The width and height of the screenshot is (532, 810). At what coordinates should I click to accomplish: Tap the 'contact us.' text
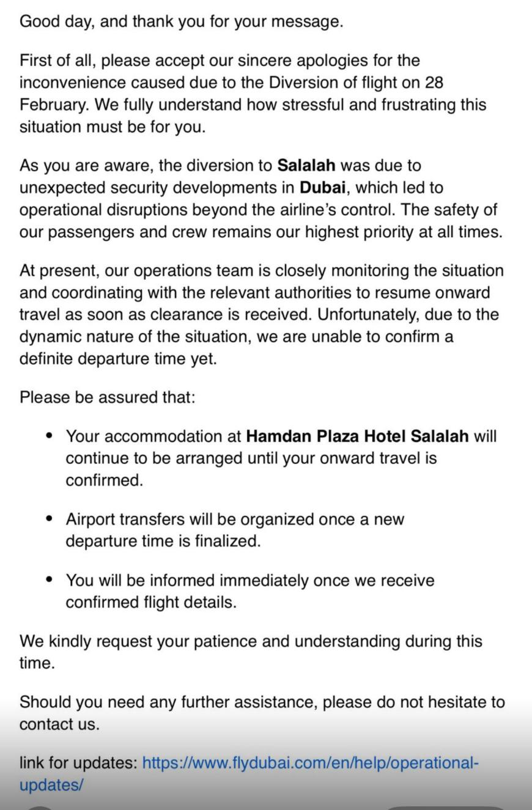[x=59, y=724]
